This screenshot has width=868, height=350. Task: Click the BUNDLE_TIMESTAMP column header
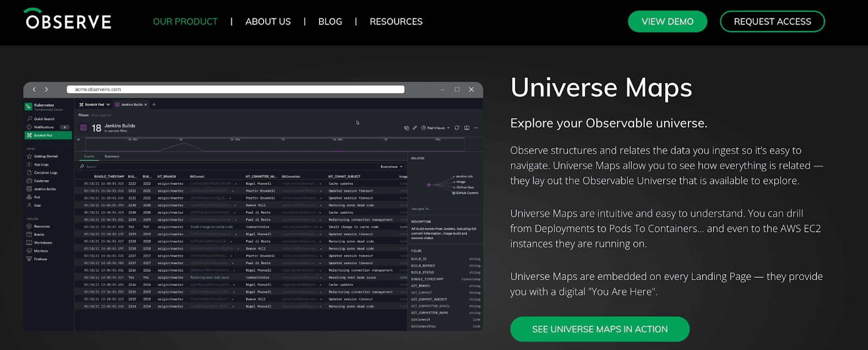[x=109, y=176]
